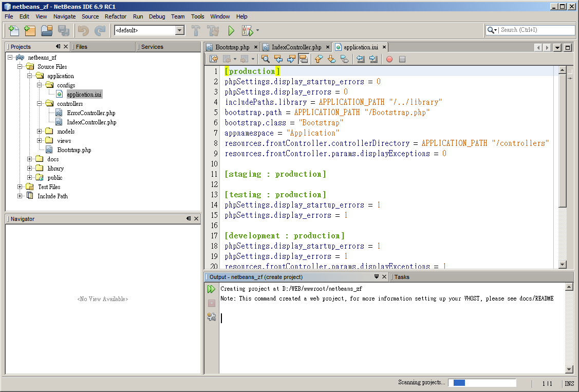Run the main project with the green arrow

click(x=231, y=31)
